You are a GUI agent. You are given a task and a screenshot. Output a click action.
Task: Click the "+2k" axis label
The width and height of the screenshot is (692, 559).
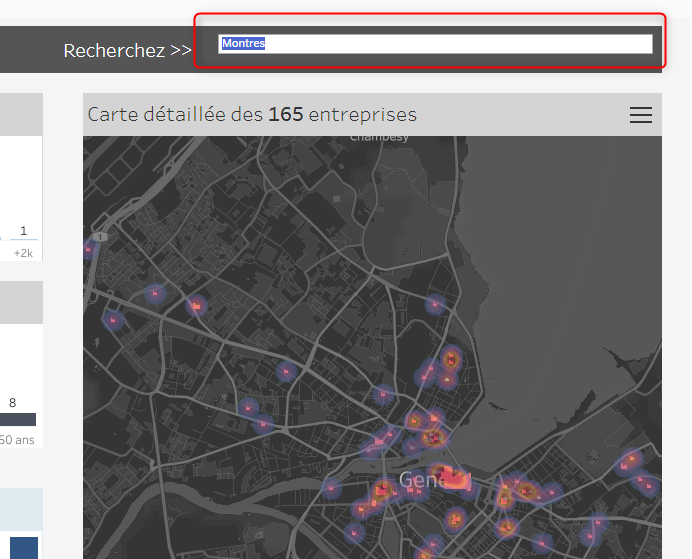pyautogui.click(x=23, y=253)
